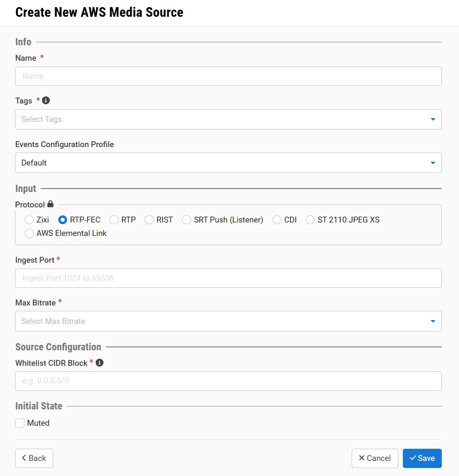Image resolution: width=459 pixels, height=476 pixels.
Task: Click the 'Create New AWS Media Source' heading
Action: [x=99, y=13]
